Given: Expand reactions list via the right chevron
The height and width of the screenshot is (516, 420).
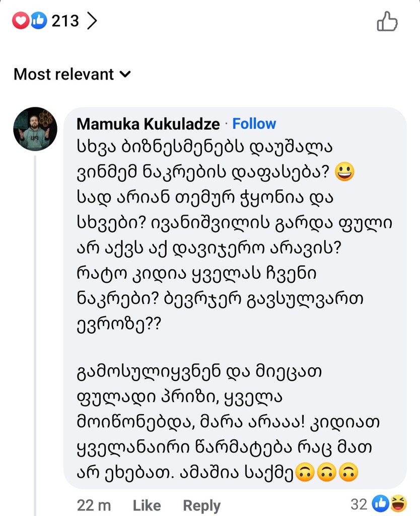Looking at the screenshot, I should 92,21.
